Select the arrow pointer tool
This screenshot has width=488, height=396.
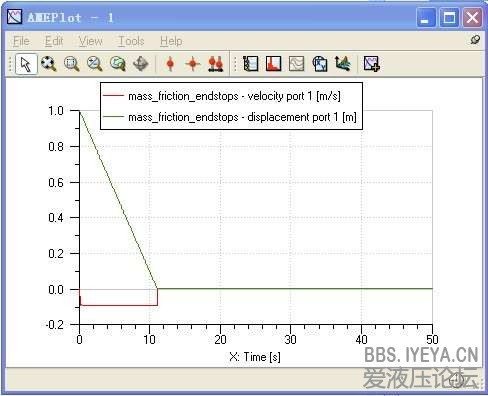(x=26, y=64)
